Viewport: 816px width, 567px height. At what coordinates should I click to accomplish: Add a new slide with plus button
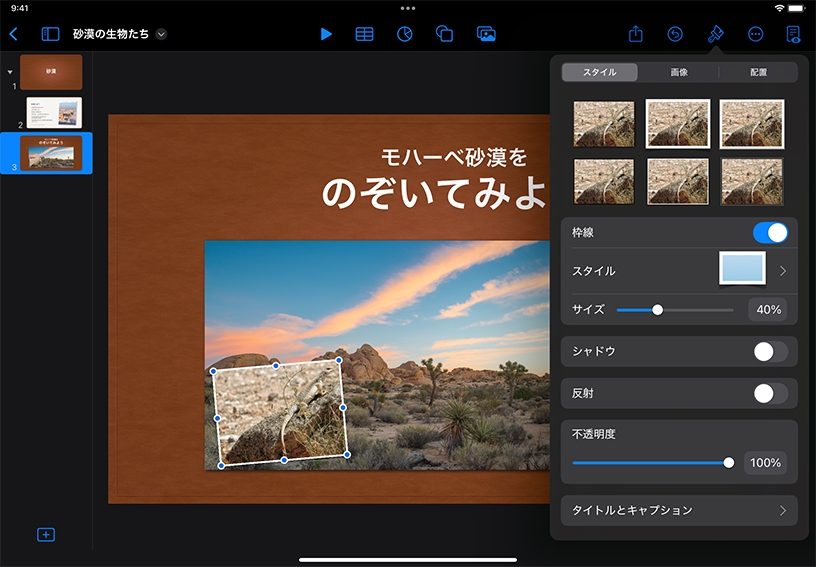(x=46, y=535)
